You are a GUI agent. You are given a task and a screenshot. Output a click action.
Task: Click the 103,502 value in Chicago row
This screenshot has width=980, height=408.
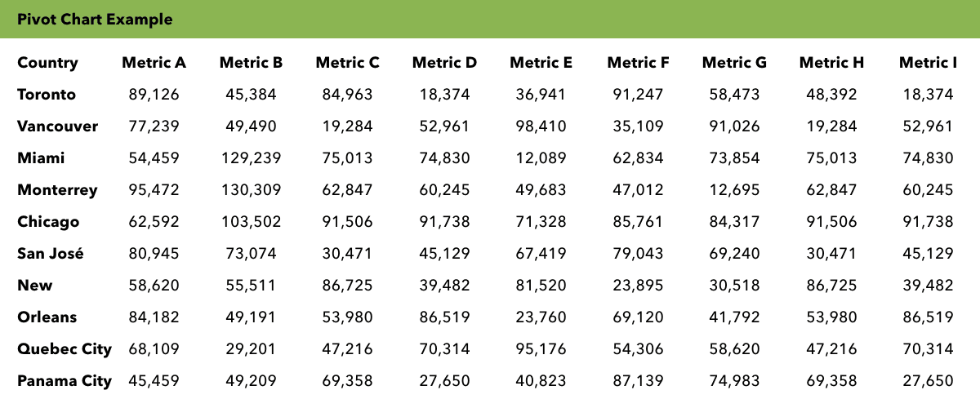click(251, 222)
